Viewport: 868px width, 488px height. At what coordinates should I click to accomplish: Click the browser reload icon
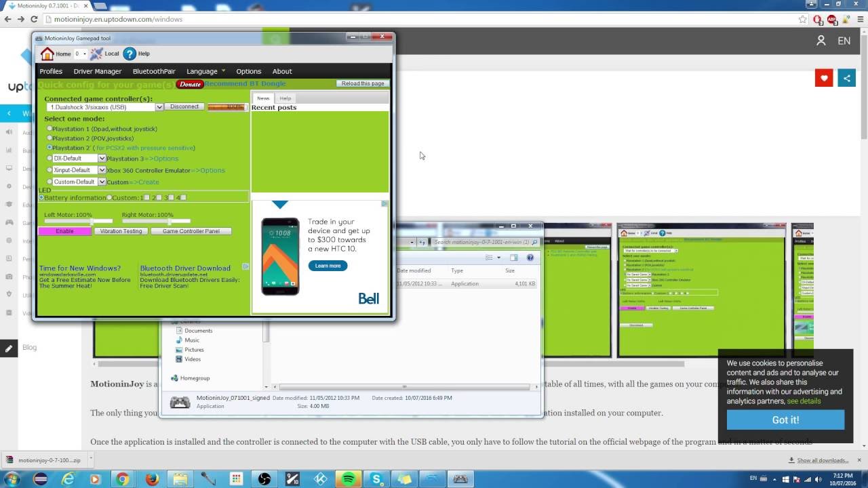point(34,20)
